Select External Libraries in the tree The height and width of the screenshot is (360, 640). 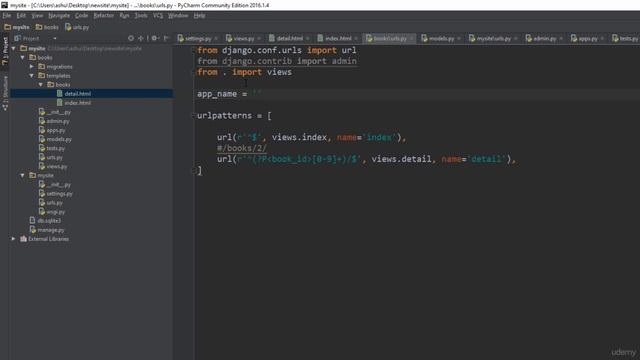[x=44, y=239]
